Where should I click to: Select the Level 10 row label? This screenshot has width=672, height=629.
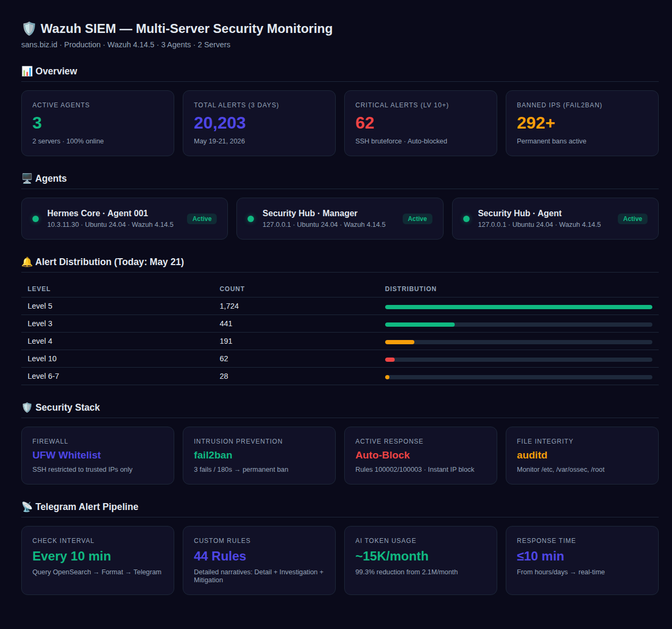42,359
